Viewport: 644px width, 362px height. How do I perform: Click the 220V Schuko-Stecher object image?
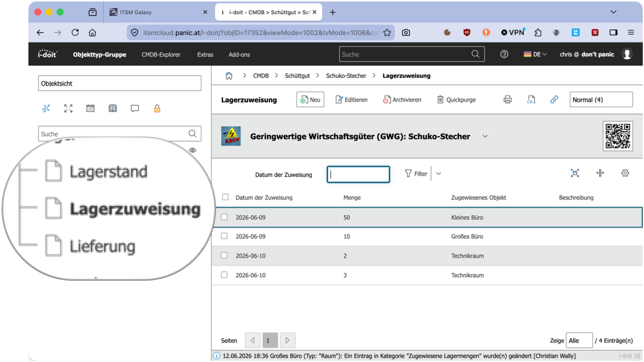(x=231, y=136)
